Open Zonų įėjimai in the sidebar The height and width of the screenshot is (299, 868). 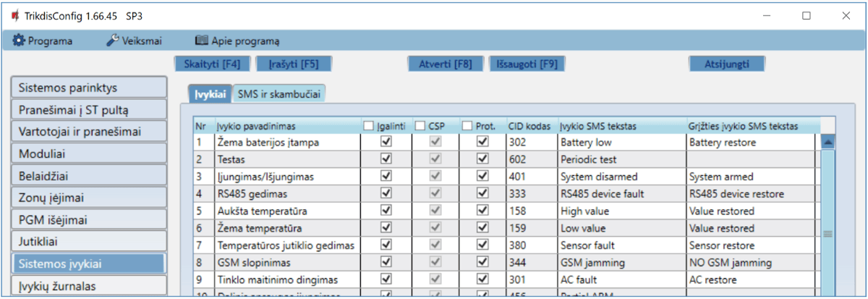(88, 197)
